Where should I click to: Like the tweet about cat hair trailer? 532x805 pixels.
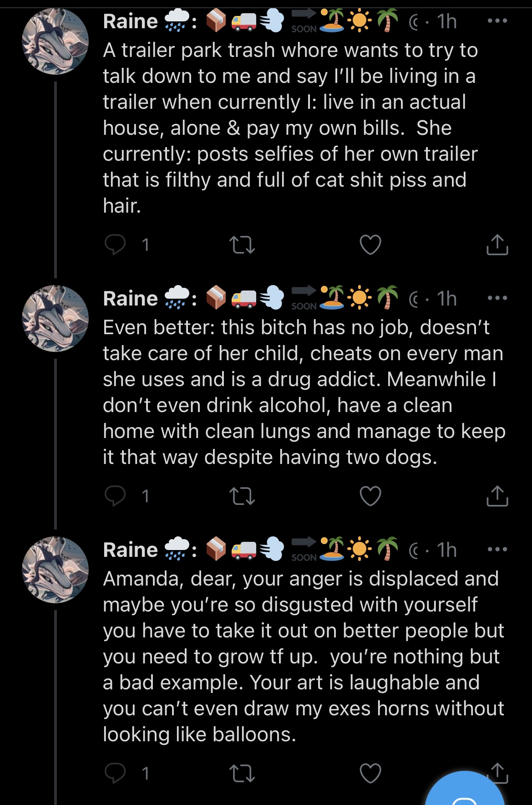pyautogui.click(x=370, y=245)
